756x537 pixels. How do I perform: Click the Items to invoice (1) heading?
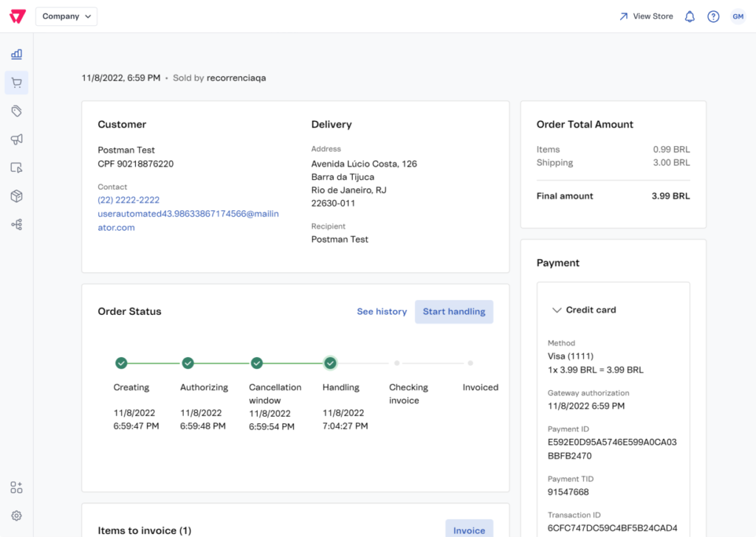(x=145, y=530)
